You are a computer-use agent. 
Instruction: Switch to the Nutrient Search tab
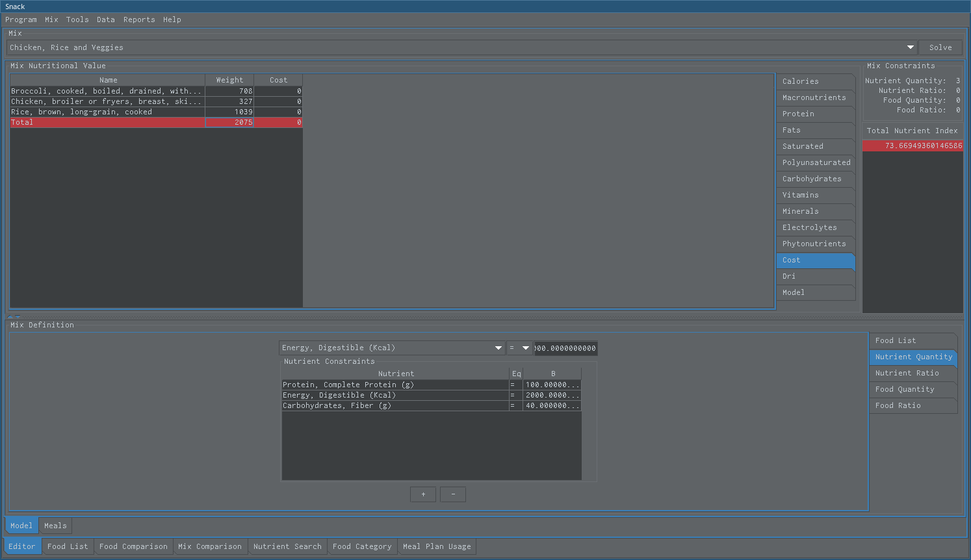(x=287, y=546)
